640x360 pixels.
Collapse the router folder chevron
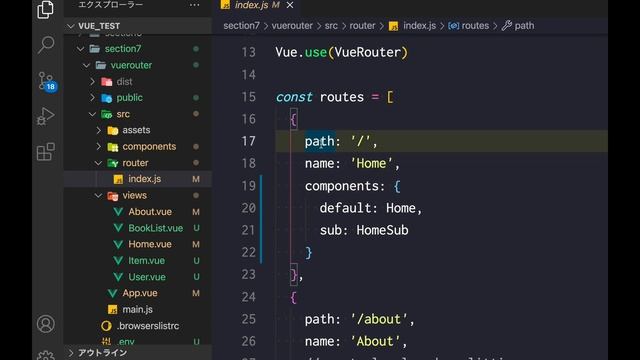pos(99,163)
